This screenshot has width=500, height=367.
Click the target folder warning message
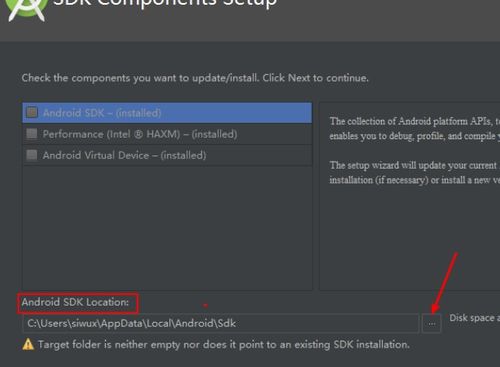(224, 344)
